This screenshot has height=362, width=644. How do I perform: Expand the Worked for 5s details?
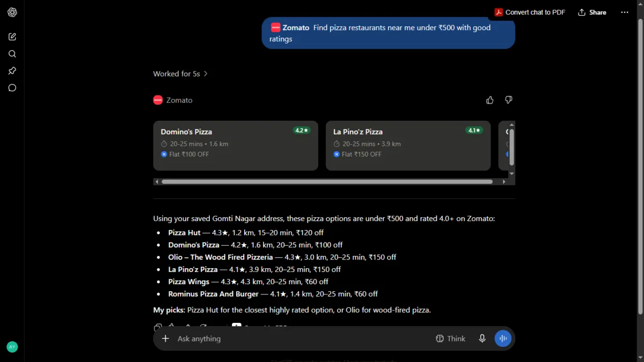coord(180,74)
